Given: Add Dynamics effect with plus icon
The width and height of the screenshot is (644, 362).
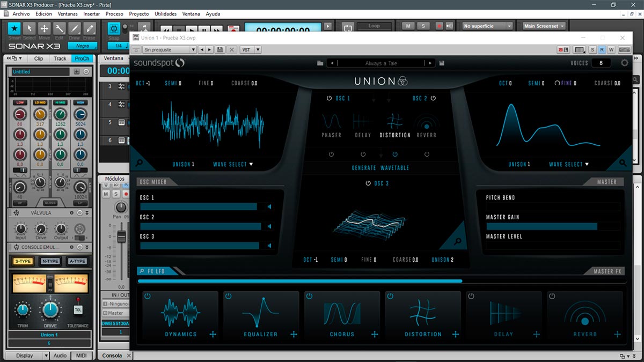Looking at the screenshot, I should 213,334.
